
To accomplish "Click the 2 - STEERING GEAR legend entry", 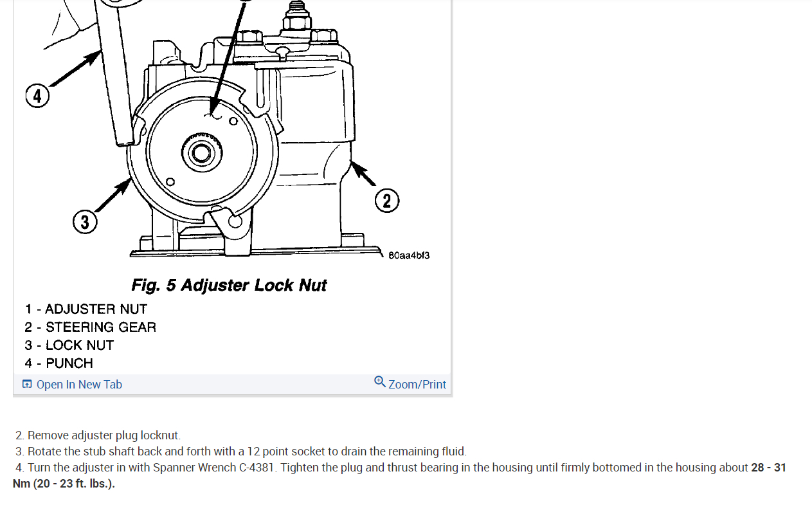I will coord(91,327).
